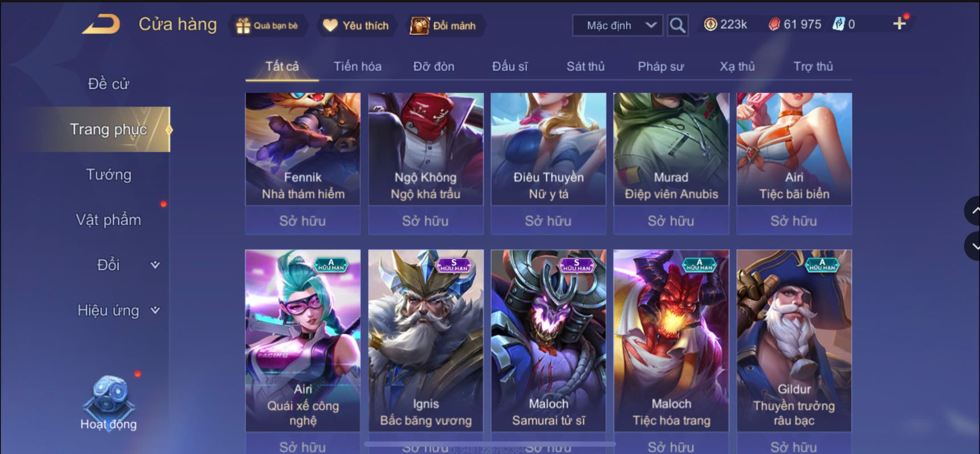Open Maloch Samurai tử sĩ skin card
This screenshot has height=454, width=980.
(x=548, y=340)
